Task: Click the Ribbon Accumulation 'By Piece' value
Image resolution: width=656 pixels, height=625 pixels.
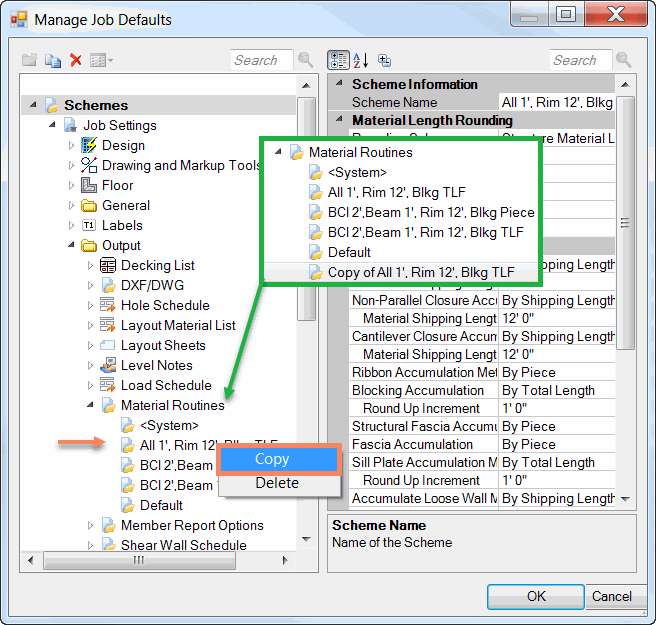Action: [x=557, y=372]
